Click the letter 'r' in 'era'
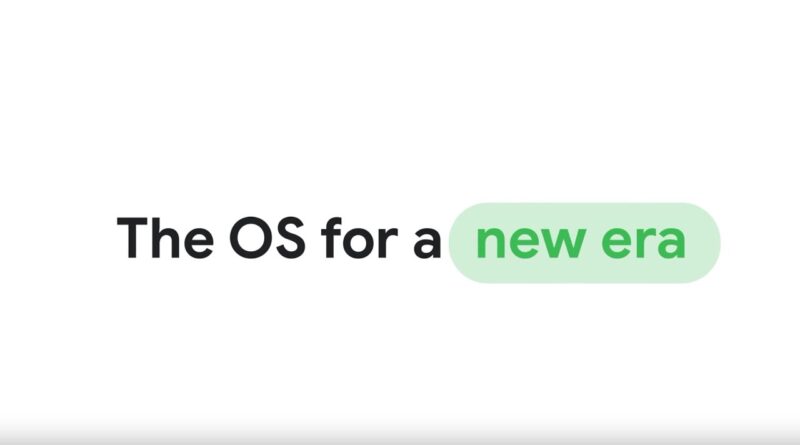Viewport: 800px width, 445px height. [x=645, y=243]
